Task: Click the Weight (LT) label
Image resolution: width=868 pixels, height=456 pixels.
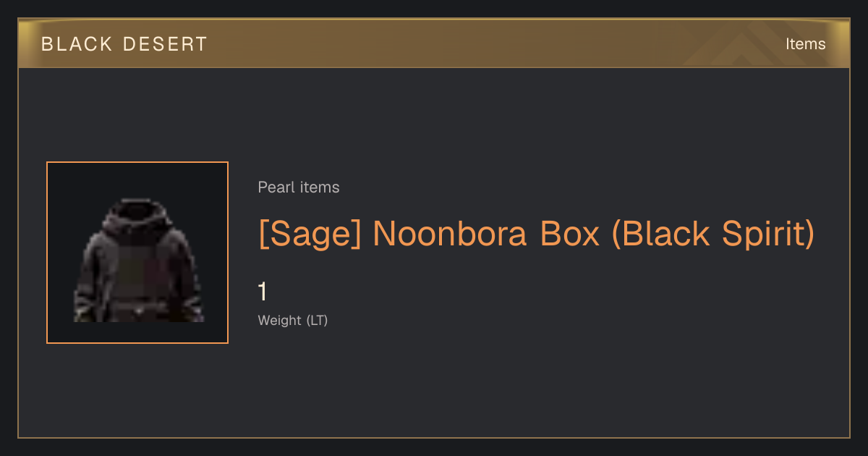Action: [x=293, y=320]
